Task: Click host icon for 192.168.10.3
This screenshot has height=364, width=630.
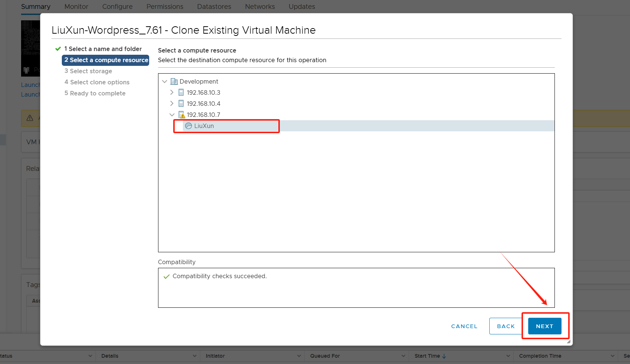Action: [x=181, y=92]
